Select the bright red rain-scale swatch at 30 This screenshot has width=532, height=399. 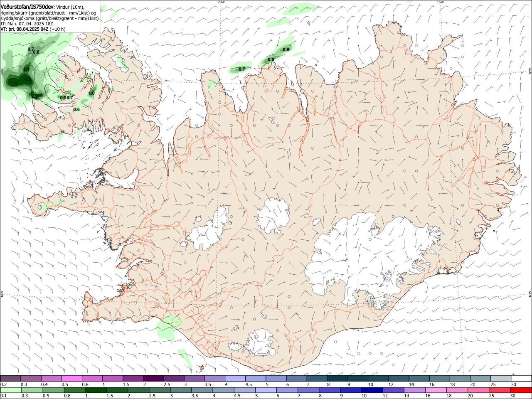[521, 390]
